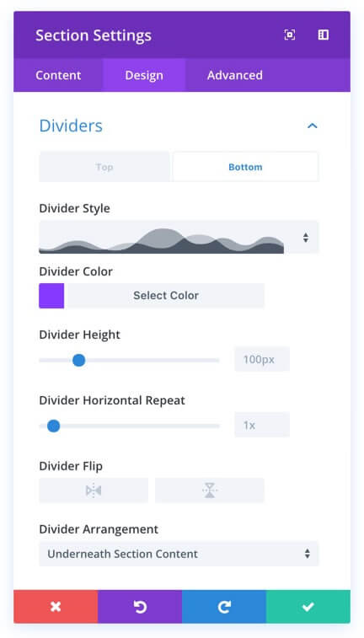
Task: Undo last change with purple arrow
Action: click(x=140, y=607)
